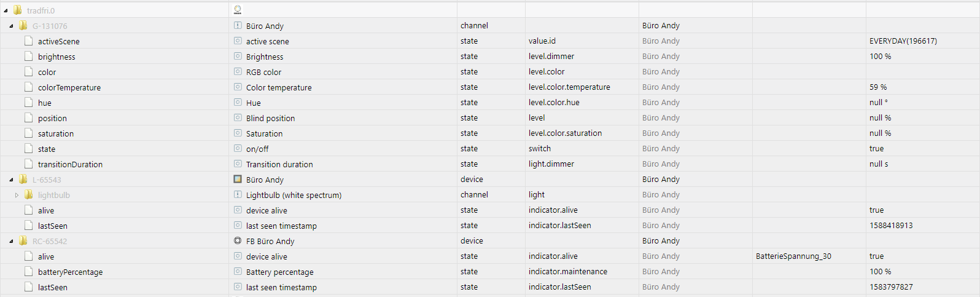The image size is (980, 297).
Task: Expand the lightbulb channel folder
Action: click(17, 195)
